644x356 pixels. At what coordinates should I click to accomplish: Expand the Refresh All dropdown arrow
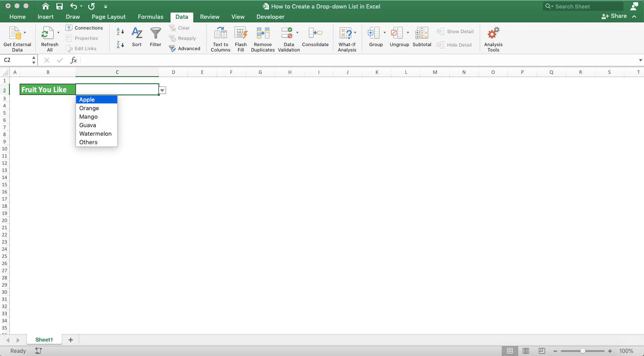58,33
